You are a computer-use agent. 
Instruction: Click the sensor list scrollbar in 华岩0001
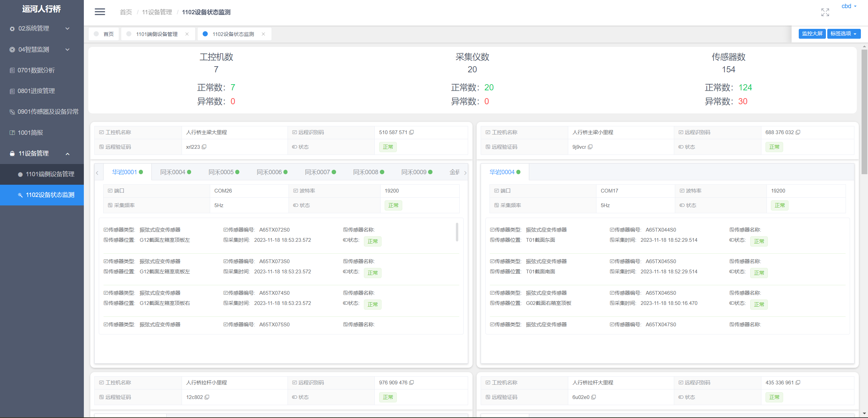click(x=457, y=232)
